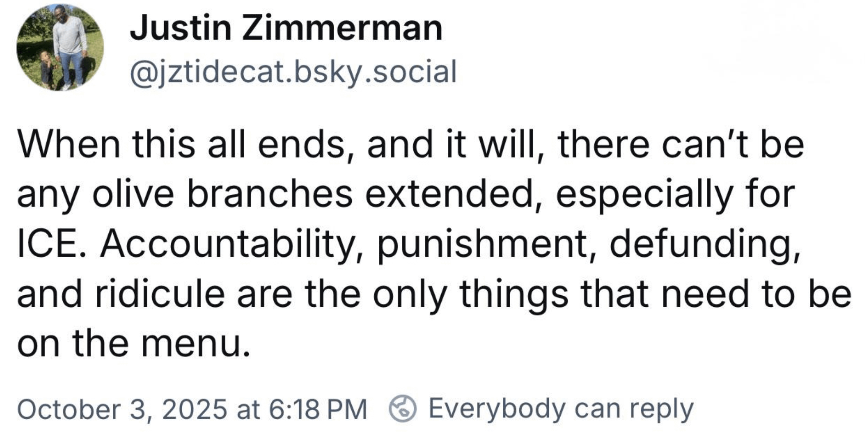Screen dimensions: 868x433
Task: Click the 6:18 PM time text
Action: click(x=318, y=409)
